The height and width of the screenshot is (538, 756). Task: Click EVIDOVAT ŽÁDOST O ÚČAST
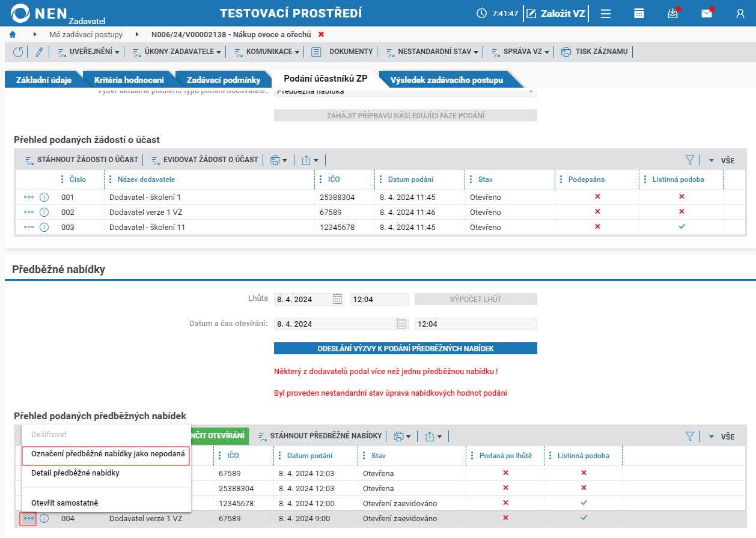click(x=204, y=160)
